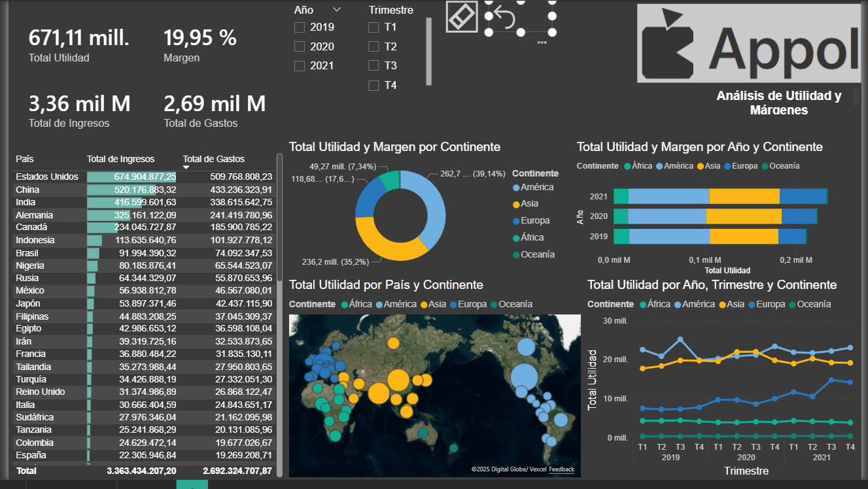
Task: Expand the Año slicer dropdown chevron
Action: click(337, 10)
